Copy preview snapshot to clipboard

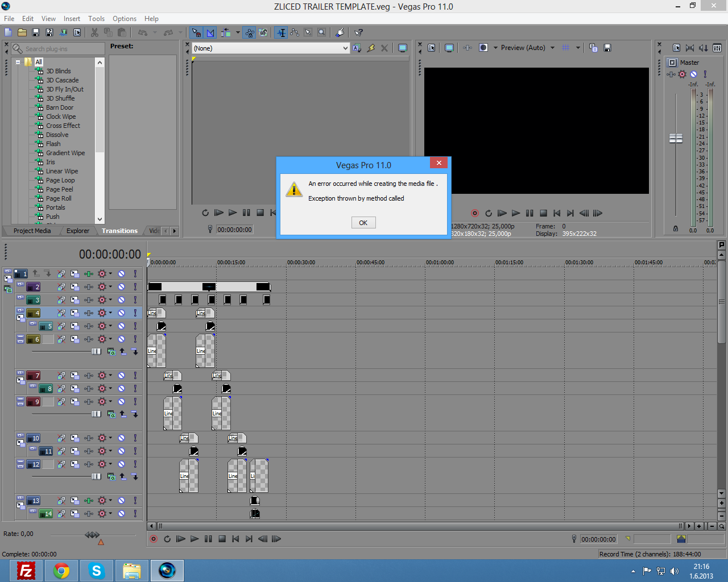point(593,48)
